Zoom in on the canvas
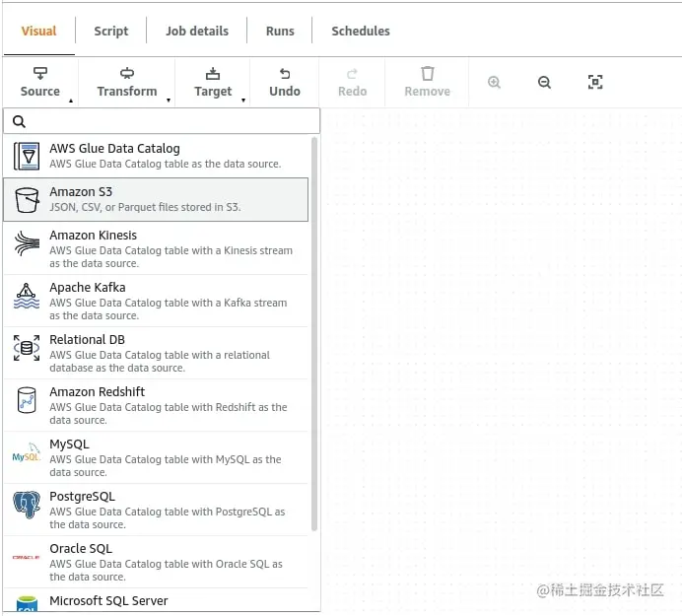The height and width of the screenshot is (616, 682). click(494, 82)
